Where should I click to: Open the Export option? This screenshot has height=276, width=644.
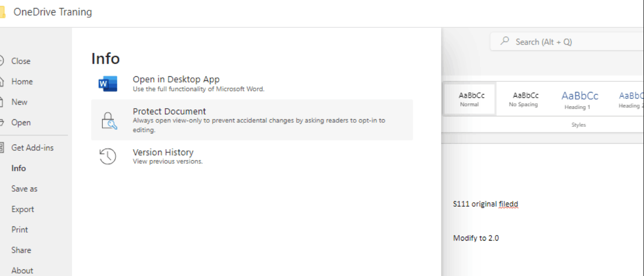[23, 209]
